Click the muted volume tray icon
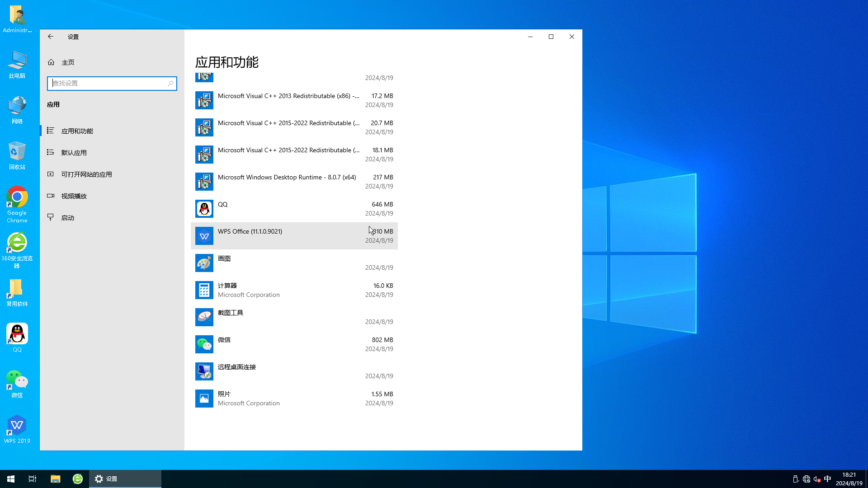Image resolution: width=868 pixels, height=488 pixels. point(817,479)
